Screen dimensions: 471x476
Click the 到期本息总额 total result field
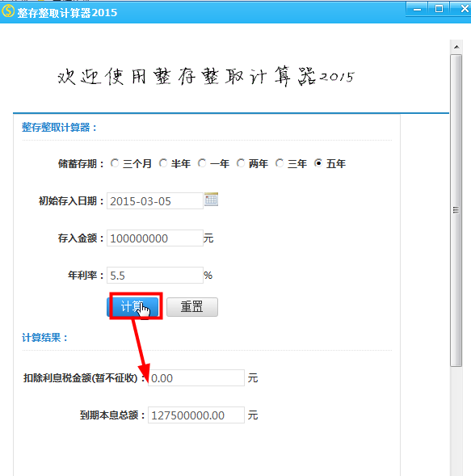[x=196, y=415]
